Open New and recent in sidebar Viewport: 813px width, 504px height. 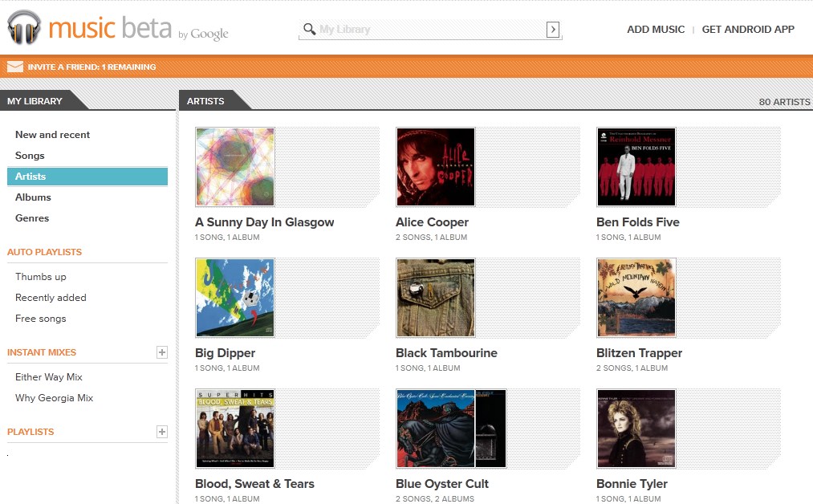pyautogui.click(x=52, y=135)
